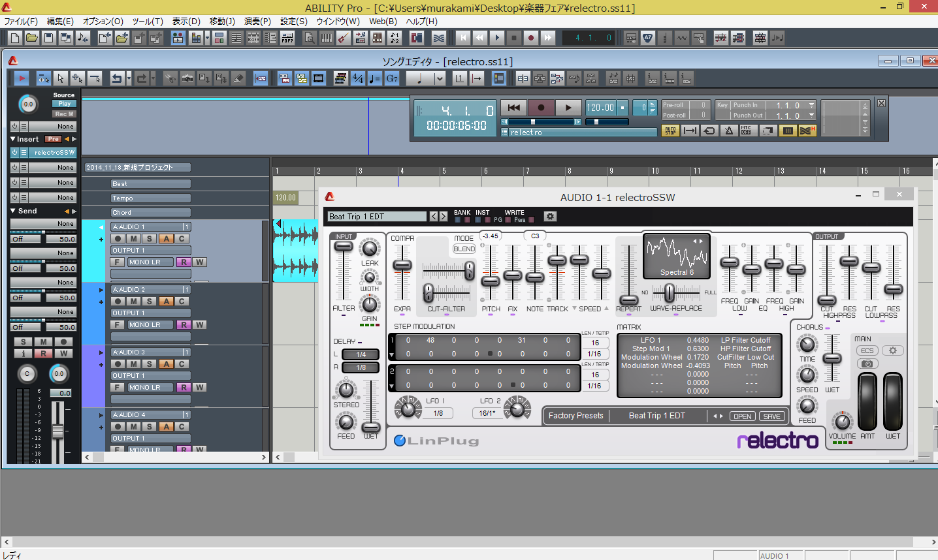The width and height of the screenshot is (938, 560).
Task: Mute the AUDIO 3 track
Action: point(133,364)
